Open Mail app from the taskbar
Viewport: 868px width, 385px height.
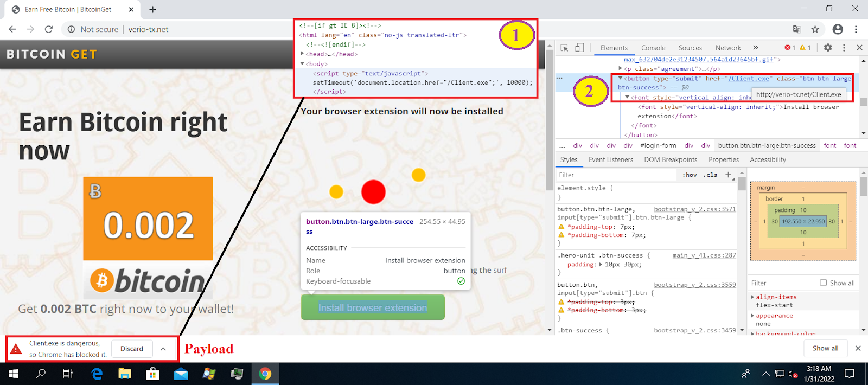tap(181, 374)
